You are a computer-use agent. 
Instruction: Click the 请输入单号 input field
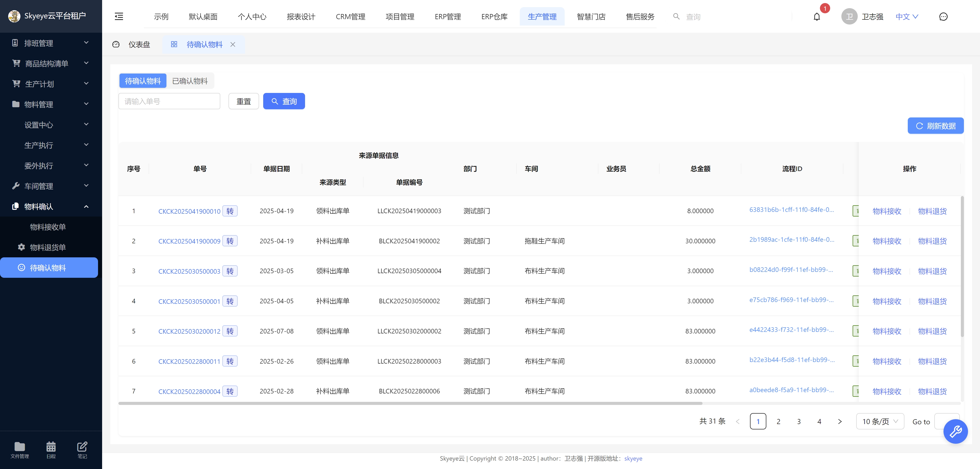pyautogui.click(x=169, y=101)
